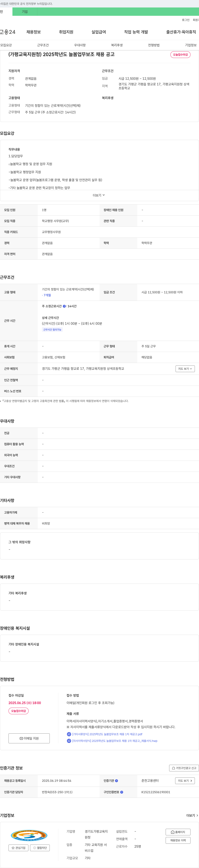Open 지도 보기 for 춘천고용센터
Viewport: 199px width, 868px height.
click(185, 781)
